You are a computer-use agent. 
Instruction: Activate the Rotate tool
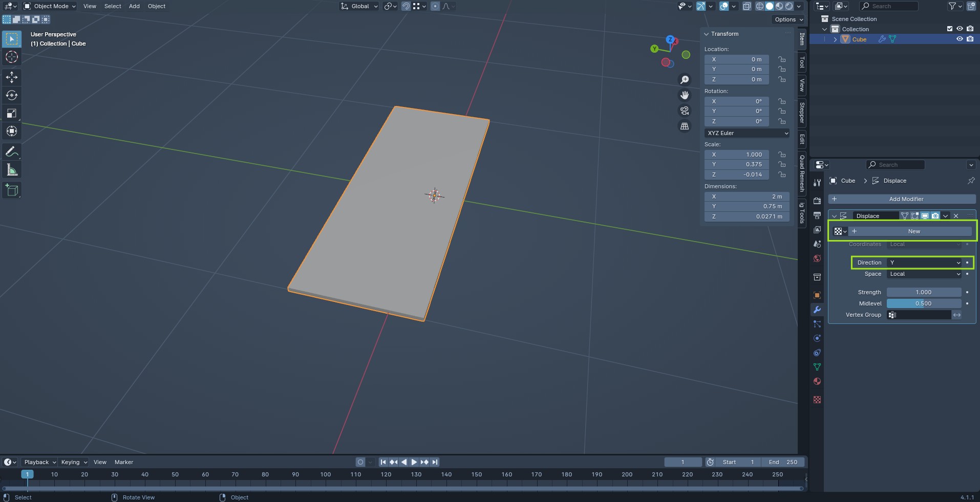pyautogui.click(x=12, y=95)
